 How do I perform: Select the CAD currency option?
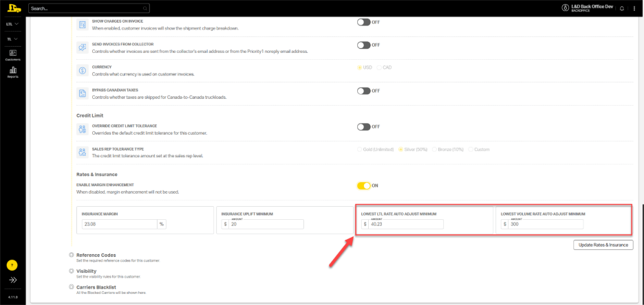tap(379, 67)
